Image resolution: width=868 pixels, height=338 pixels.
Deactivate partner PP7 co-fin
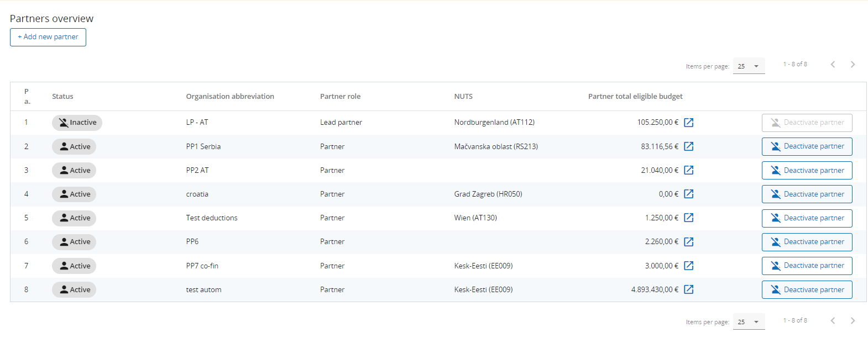807,266
